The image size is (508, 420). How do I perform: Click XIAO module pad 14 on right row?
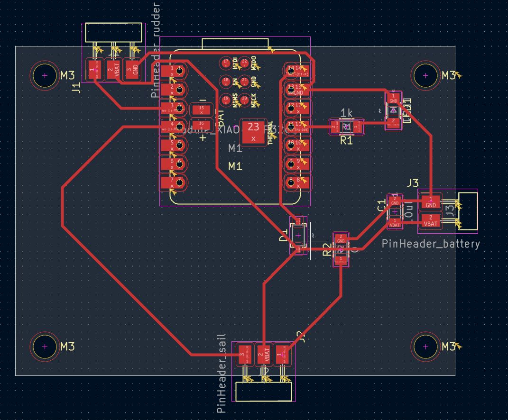tap(297, 70)
